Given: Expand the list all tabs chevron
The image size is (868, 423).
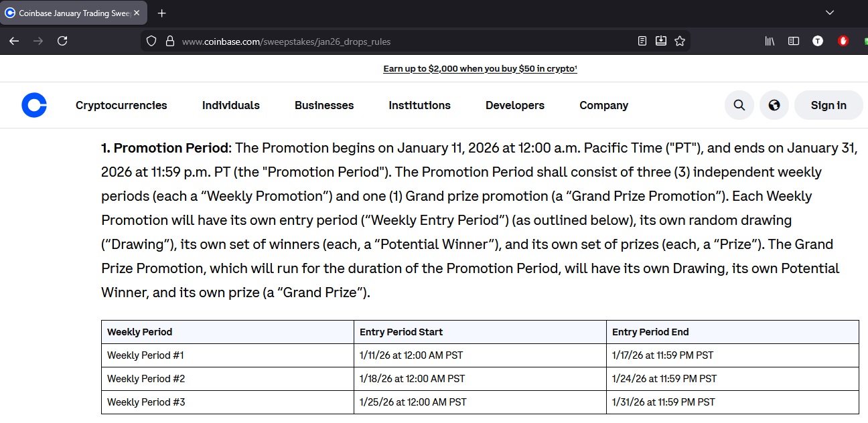Looking at the screenshot, I should [830, 13].
